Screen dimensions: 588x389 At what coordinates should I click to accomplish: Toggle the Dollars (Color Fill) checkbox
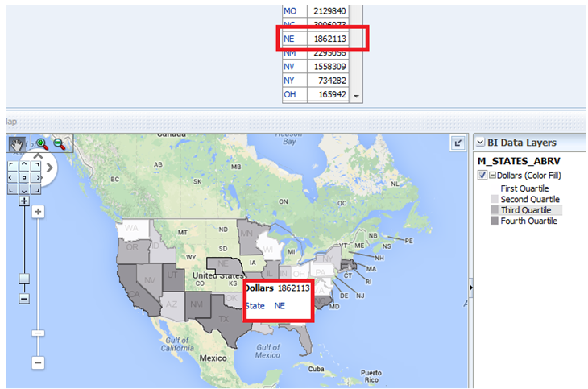pos(482,176)
